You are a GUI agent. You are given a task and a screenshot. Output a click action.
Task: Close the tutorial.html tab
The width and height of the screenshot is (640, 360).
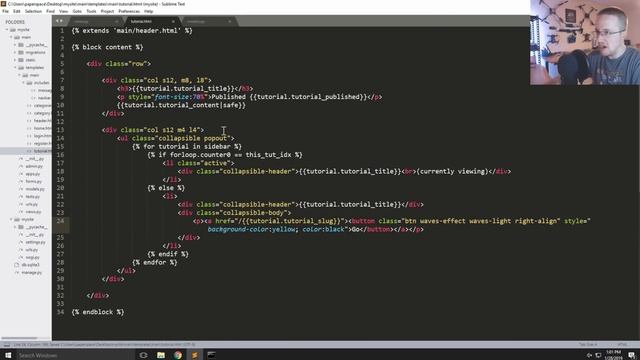click(173, 21)
